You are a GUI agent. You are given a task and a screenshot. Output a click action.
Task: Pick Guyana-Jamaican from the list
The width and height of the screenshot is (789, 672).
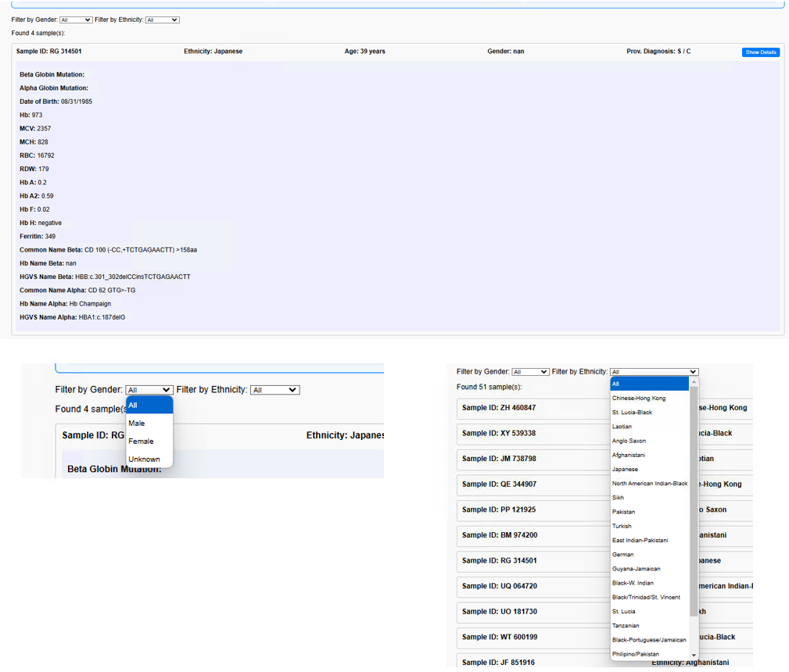click(649, 569)
